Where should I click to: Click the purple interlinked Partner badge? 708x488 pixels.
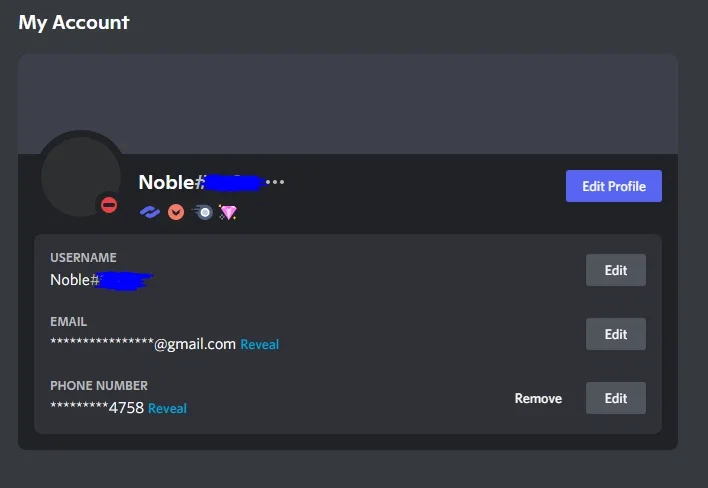149,212
